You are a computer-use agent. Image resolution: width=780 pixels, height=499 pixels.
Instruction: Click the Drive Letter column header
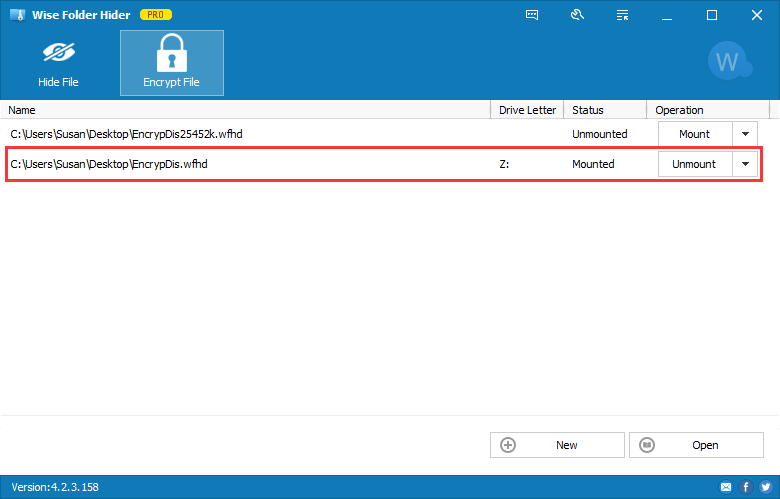coord(527,110)
